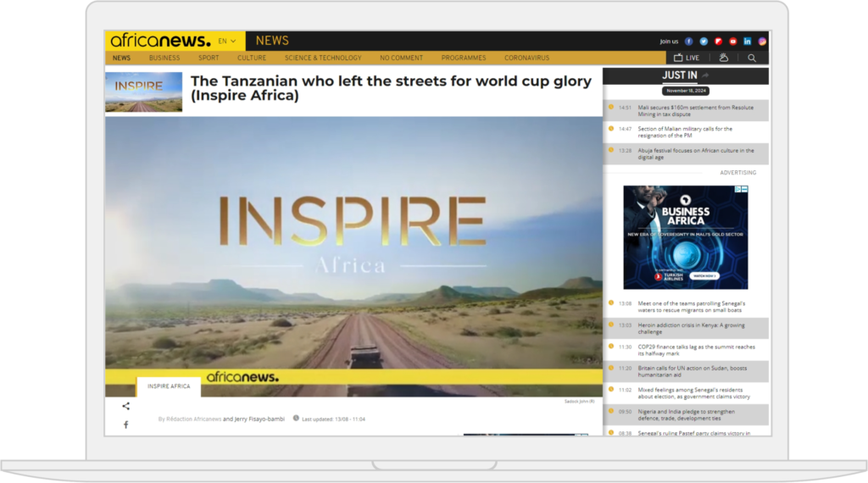The height and width of the screenshot is (483, 868).
Task: Expand the EN language dropdown
Action: pos(227,41)
